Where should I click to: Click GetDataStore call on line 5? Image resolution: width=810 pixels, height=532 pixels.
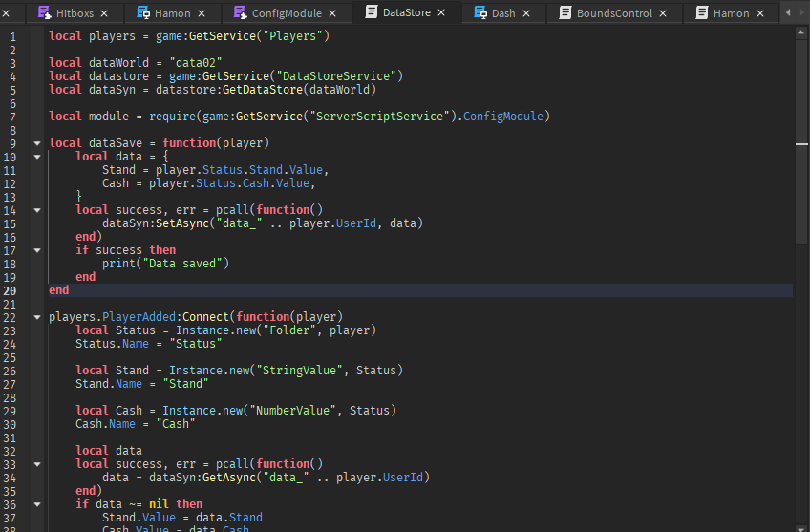tap(263, 90)
